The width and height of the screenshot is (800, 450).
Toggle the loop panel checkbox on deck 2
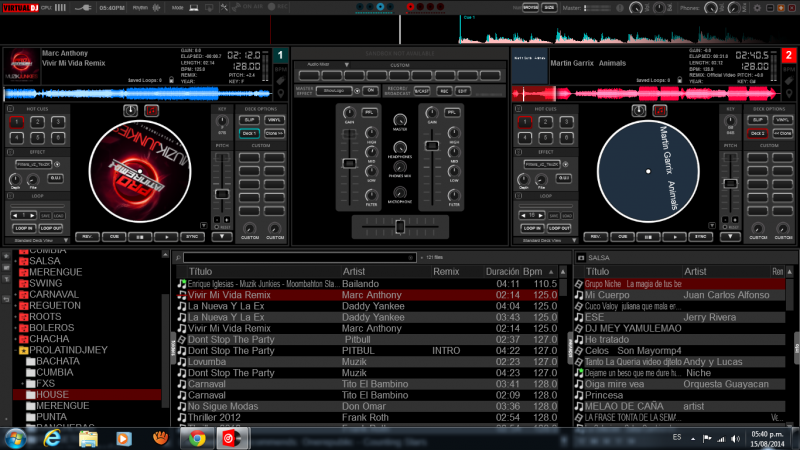(518, 196)
